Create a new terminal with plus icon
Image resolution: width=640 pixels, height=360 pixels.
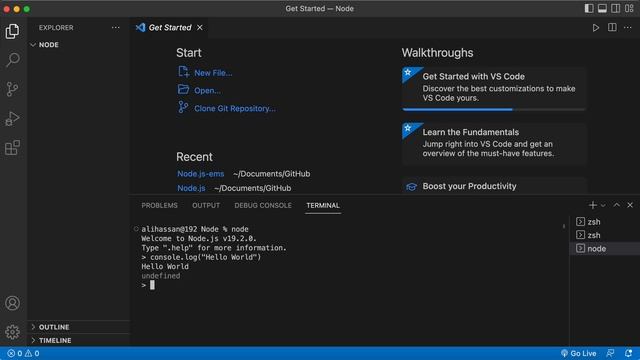point(593,205)
